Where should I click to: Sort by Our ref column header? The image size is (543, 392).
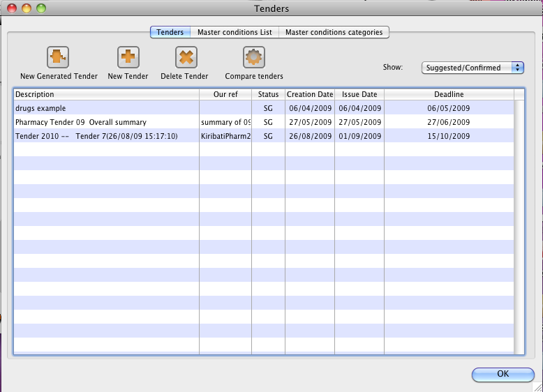point(225,94)
